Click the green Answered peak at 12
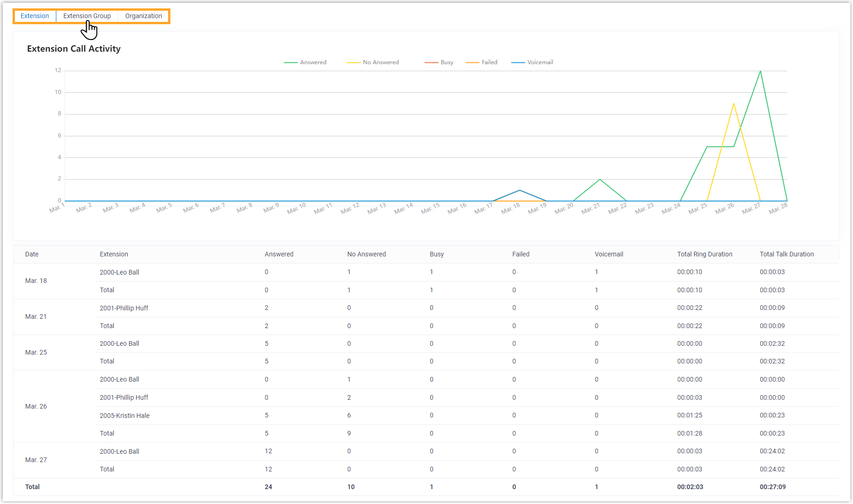This screenshot has height=504, width=853. point(760,71)
